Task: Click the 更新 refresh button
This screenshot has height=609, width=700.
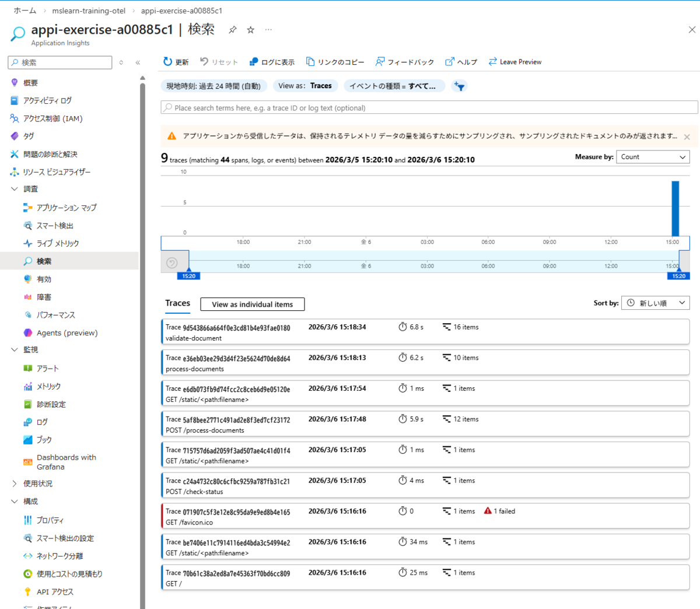Action: [x=176, y=62]
